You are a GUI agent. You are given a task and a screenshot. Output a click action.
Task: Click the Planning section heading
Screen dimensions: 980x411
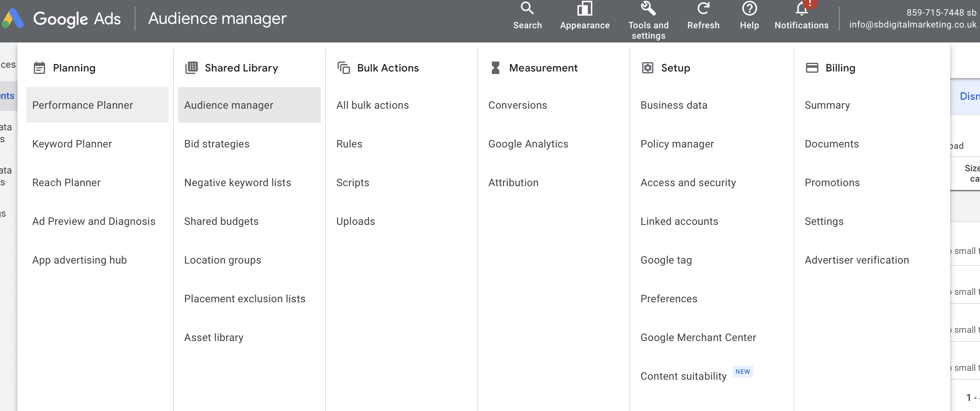pyautogui.click(x=74, y=68)
